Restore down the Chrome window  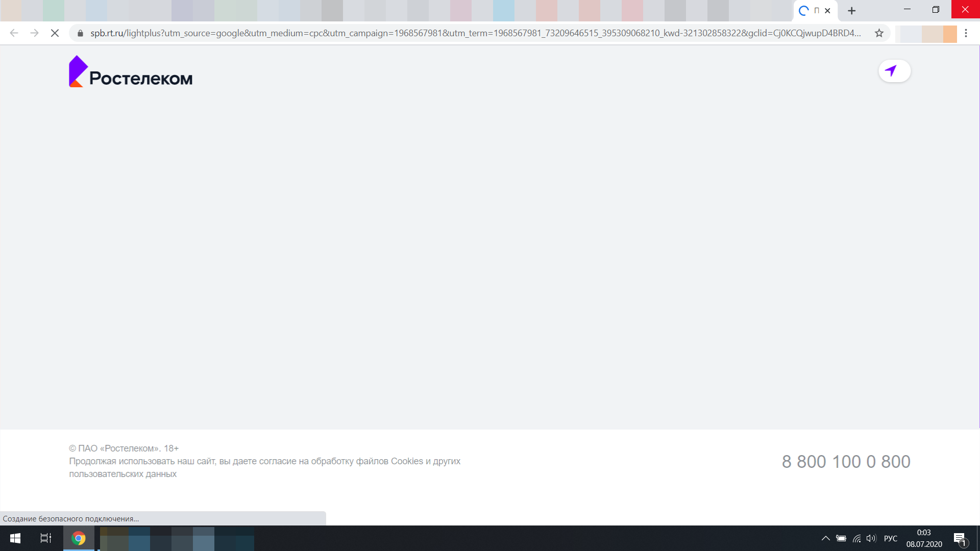[x=936, y=9]
